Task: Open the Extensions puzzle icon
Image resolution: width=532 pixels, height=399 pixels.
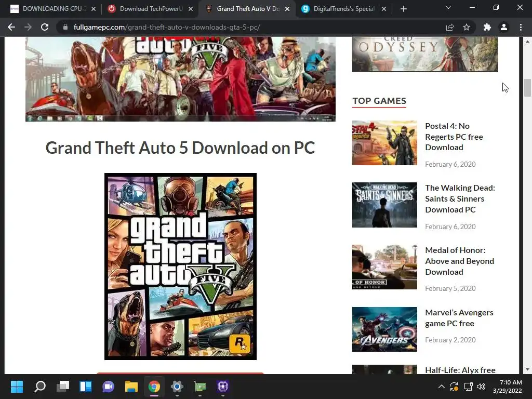Action: [x=487, y=27]
